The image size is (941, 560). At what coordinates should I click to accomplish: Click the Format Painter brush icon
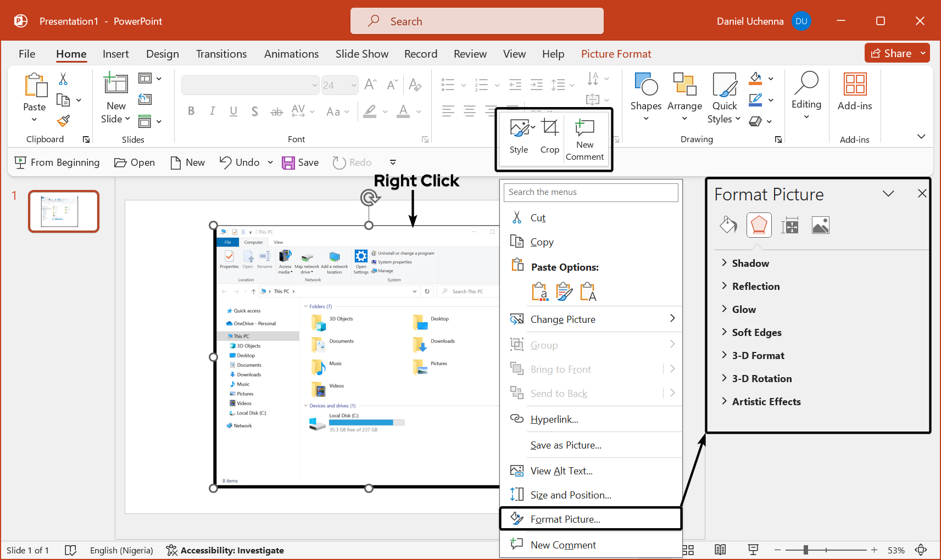(x=64, y=121)
